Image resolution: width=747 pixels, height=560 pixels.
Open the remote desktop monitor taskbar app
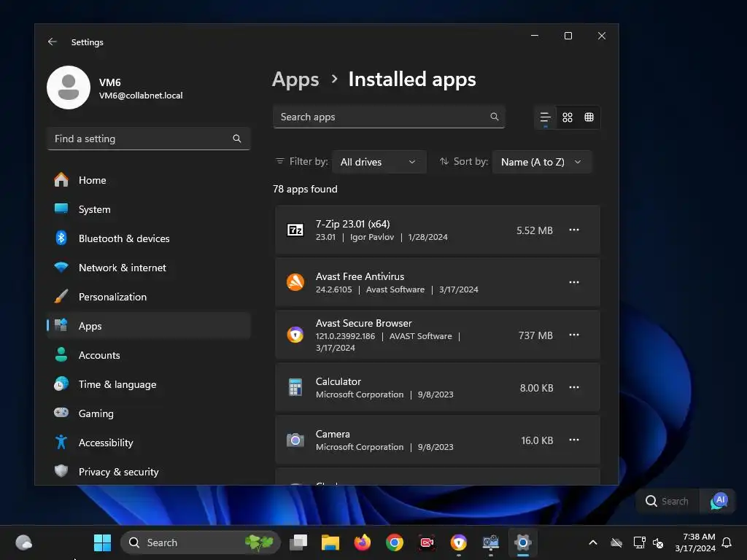pyautogui.click(x=491, y=542)
